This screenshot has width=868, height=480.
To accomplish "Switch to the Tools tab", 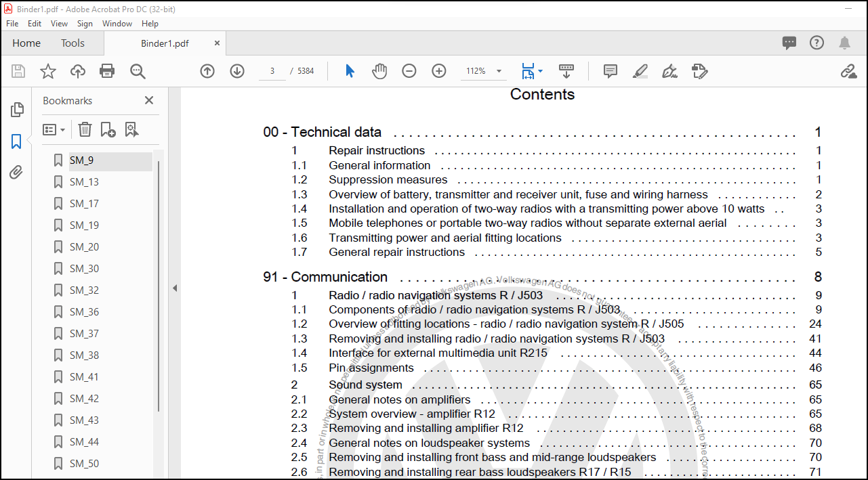I will pos(73,43).
